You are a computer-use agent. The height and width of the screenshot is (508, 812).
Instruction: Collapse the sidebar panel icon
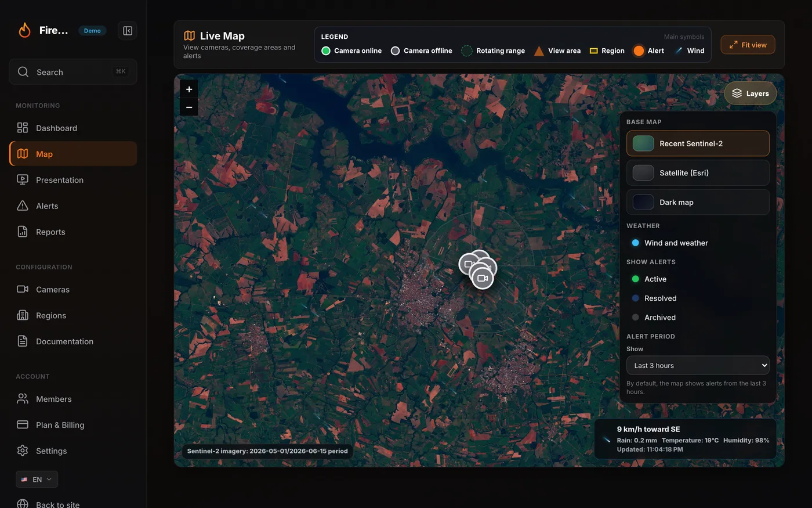[128, 31]
